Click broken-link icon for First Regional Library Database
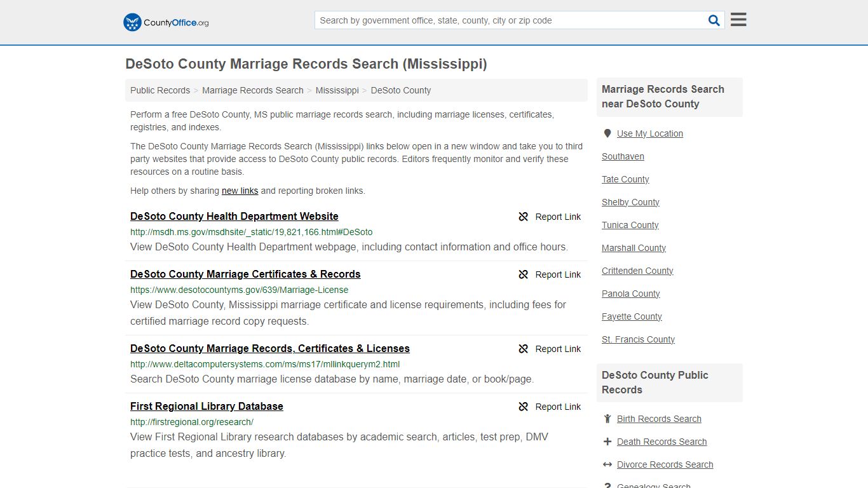 (524, 407)
